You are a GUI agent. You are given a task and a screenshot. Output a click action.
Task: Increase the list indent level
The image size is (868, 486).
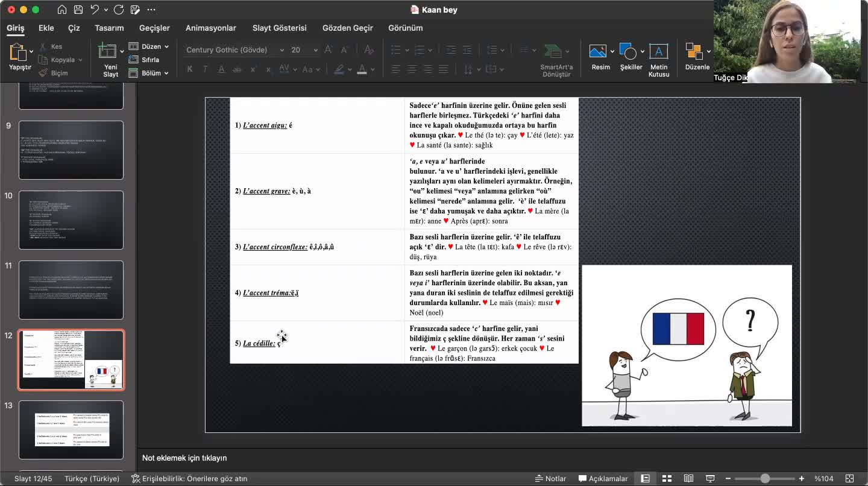point(467,50)
